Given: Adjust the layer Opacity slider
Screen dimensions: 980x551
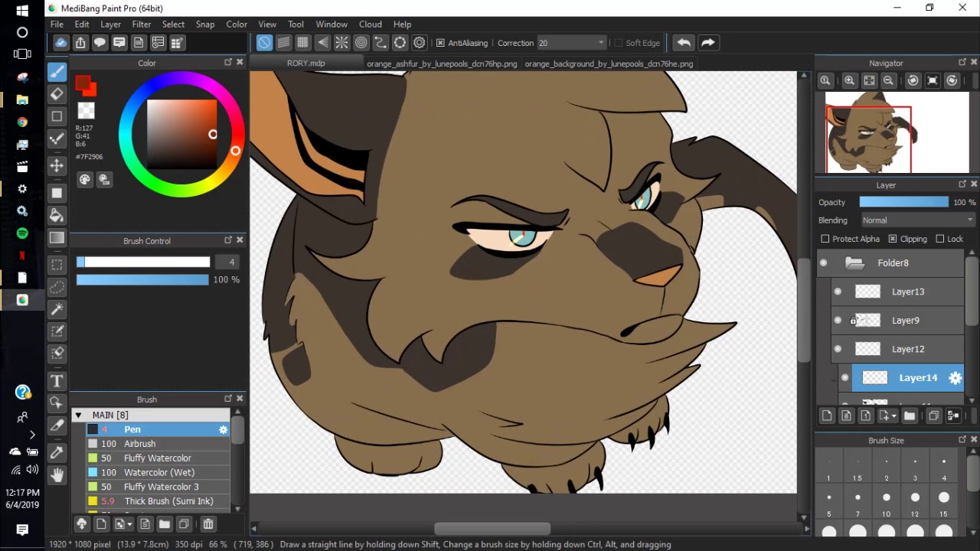Looking at the screenshot, I should pyautogui.click(x=903, y=202).
